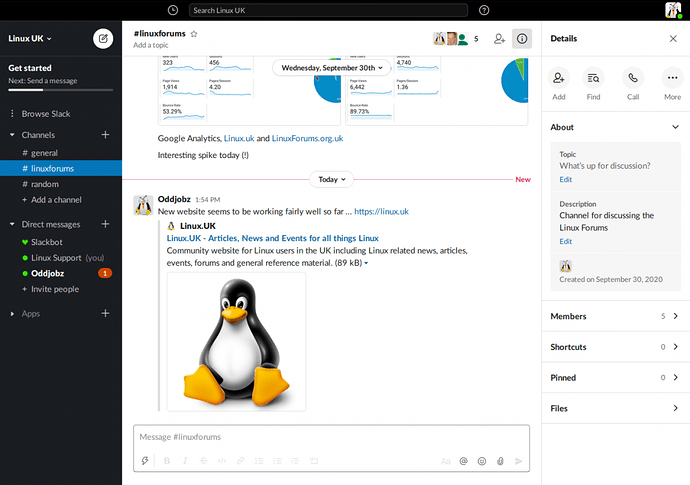Collapse Direct messages section
The image size is (690, 485).
pos(12,224)
